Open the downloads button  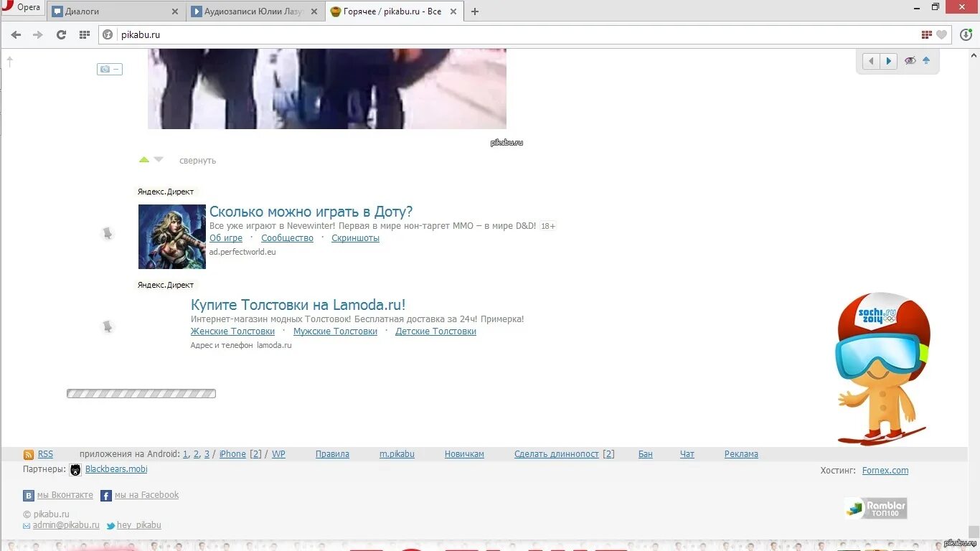pyautogui.click(x=966, y=34)
